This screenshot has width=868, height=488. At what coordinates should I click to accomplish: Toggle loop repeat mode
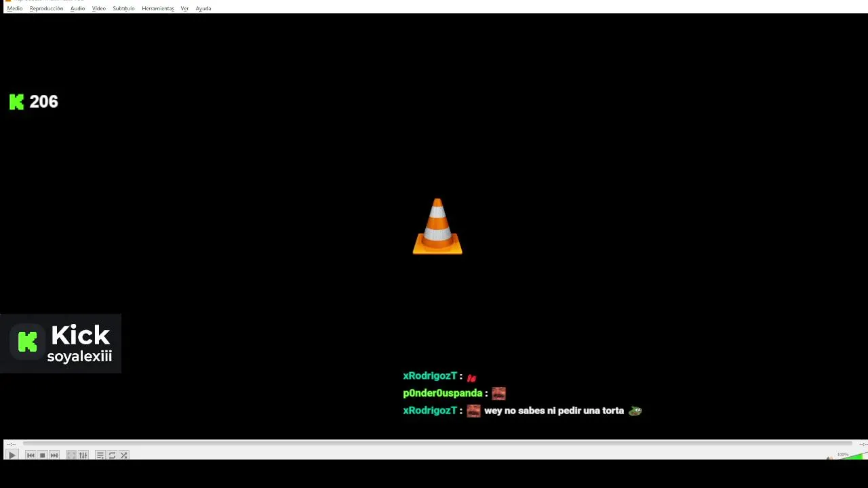coord(112,455)
